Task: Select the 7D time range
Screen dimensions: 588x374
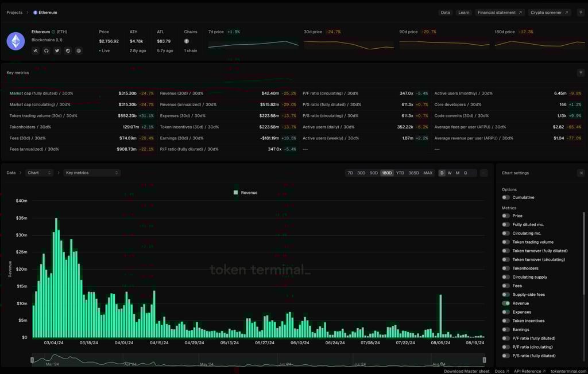Action: point(350,173)
